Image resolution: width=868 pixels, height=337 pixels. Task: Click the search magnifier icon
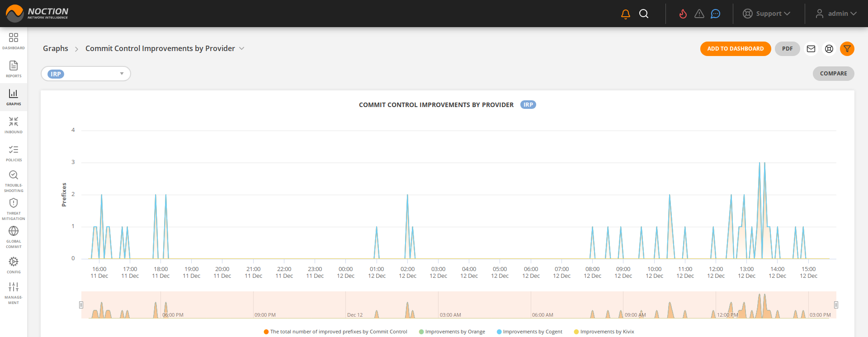tap(644, 14)
